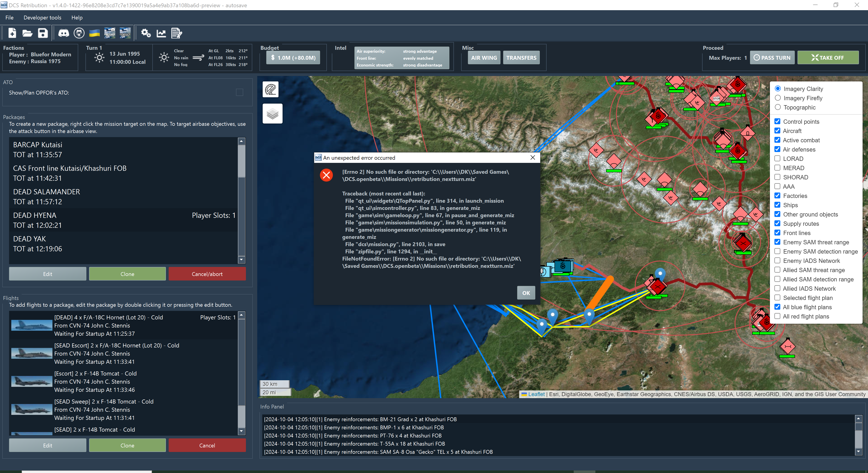This screenshot has height=473, width=868.
Task: Uncheck the Supply routes layer
Action: pyautogui.click(x=777, y=223)
